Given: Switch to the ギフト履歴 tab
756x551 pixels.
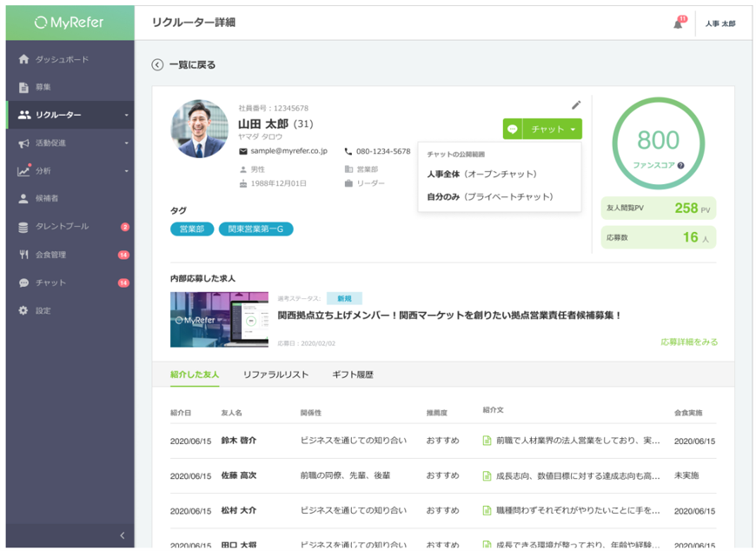Looking at the screenshot, I should point(353,375).
